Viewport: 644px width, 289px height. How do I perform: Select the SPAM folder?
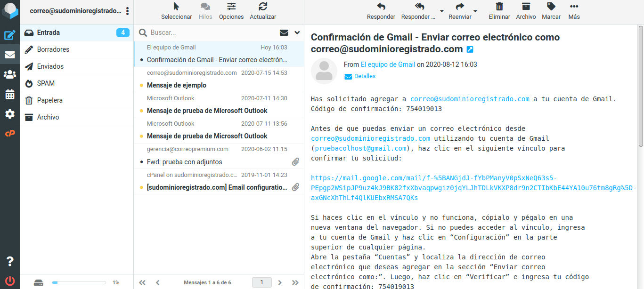click(x=77, y=83)
